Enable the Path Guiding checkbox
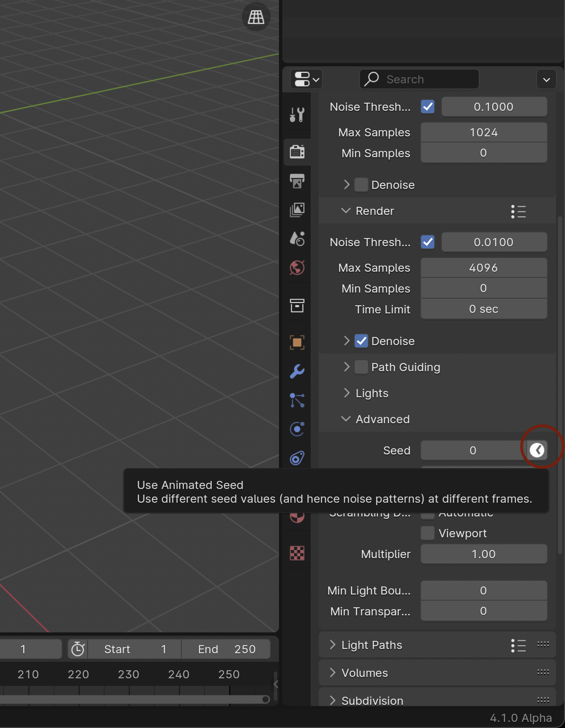 (361, 367)
